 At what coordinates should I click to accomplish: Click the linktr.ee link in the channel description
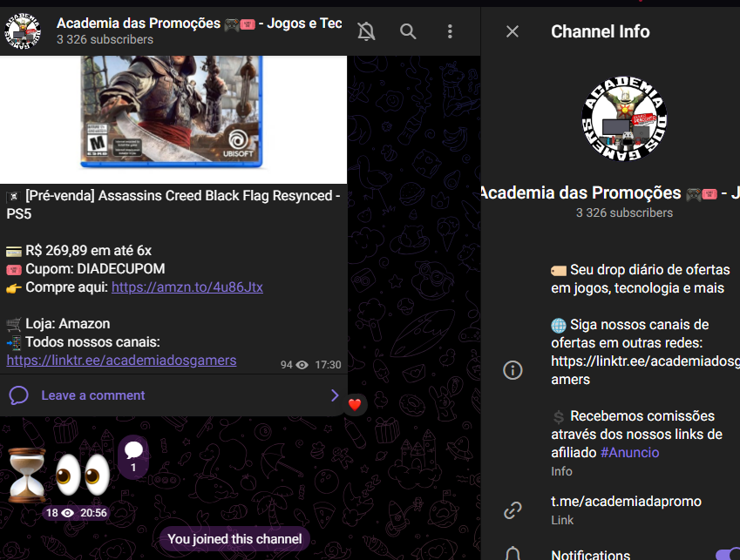coord(645,370)
